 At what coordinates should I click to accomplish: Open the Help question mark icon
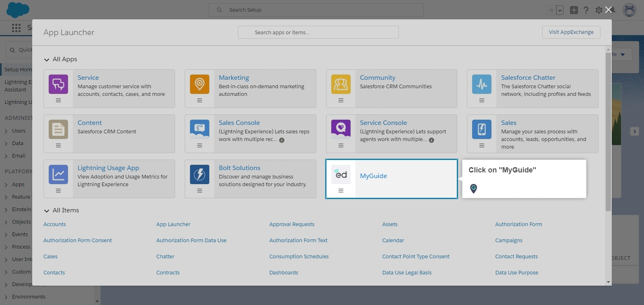(x=586, y=10)
